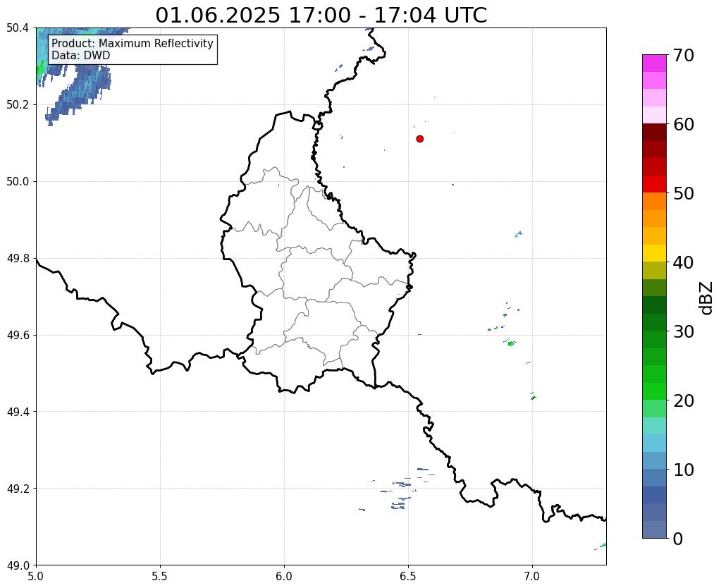Click the latitude 49.2 axis label
Viewport: 721px width, 588px height.
[18, 489]
